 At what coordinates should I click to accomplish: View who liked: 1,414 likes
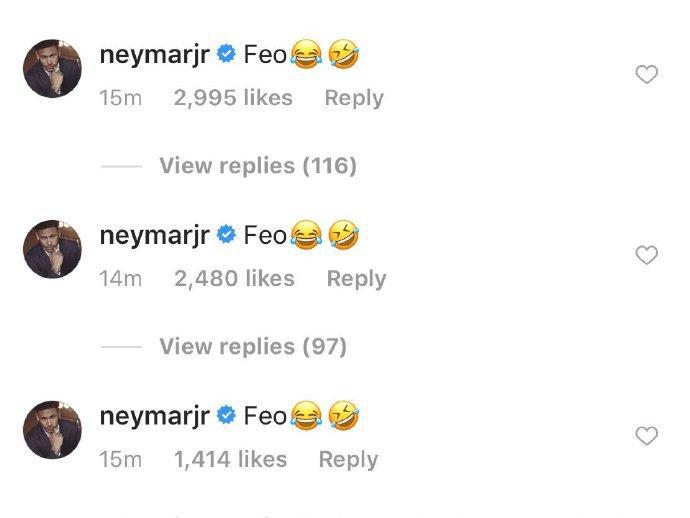point(231,459)
